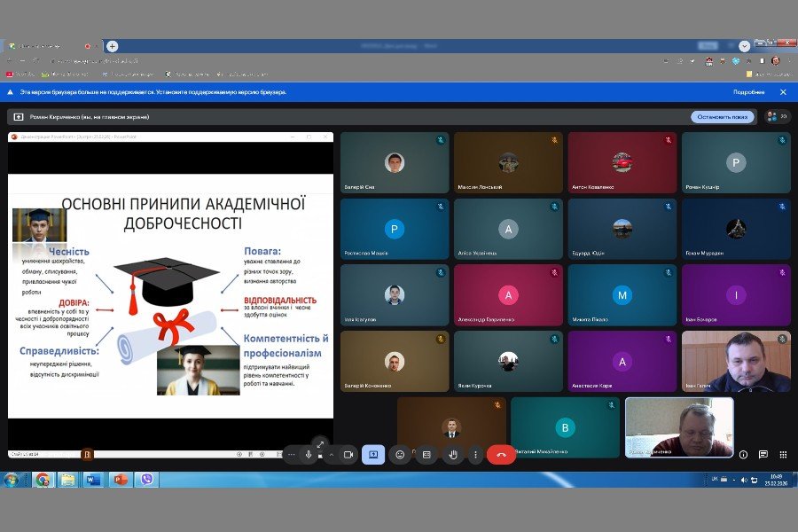Open the emoji reactions picker
Image resolution: width=798 pixels, height=532 pixels.
tap(400, 455)
